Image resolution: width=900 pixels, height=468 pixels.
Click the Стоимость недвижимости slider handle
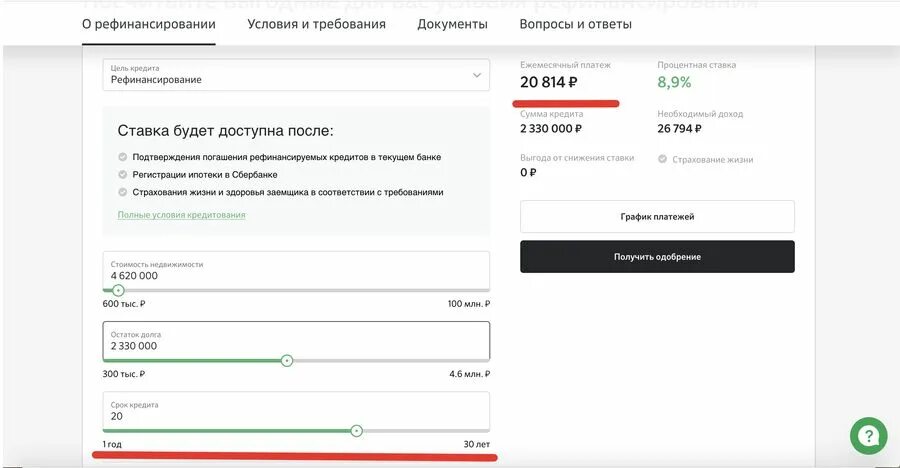(118, 291)
